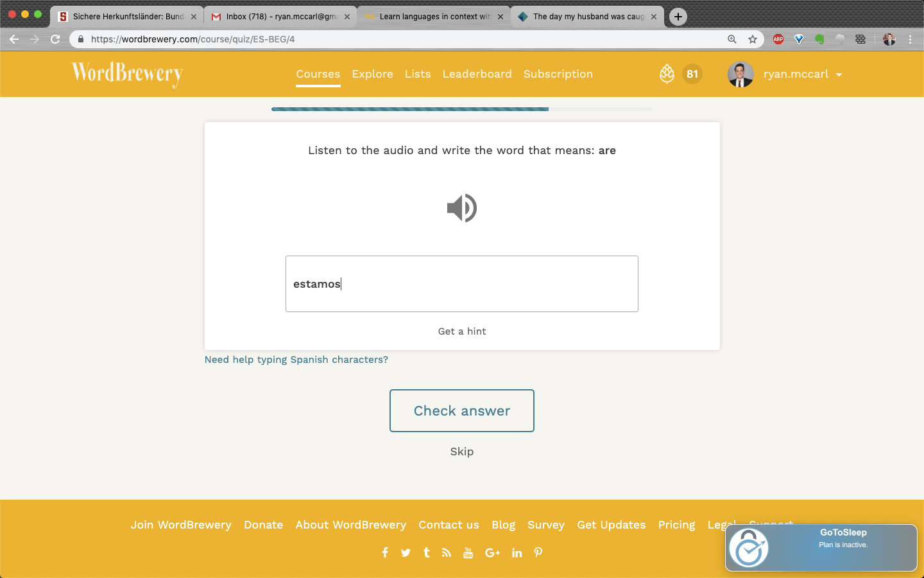Click the AdBlock Plus extension icon

778,39
